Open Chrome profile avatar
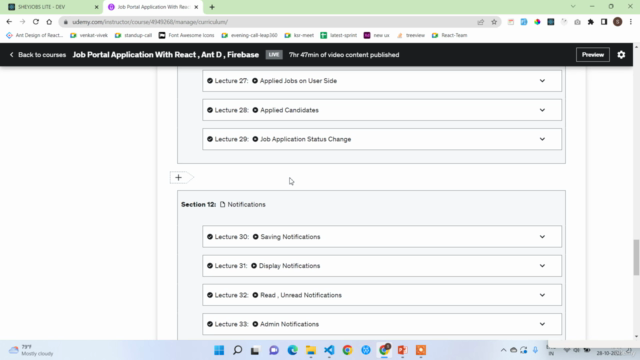The image size is (640, 360). (618, 22)
